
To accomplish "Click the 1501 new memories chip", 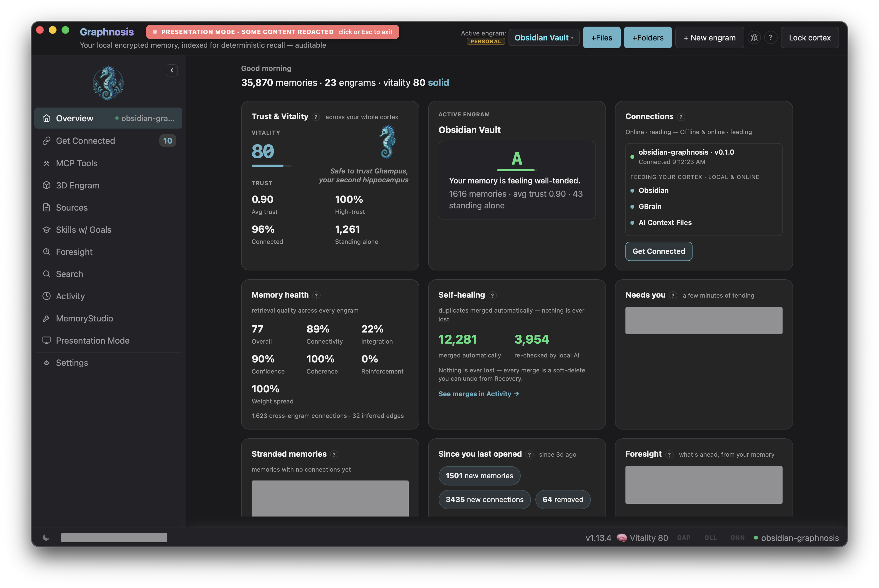I will [x=479, y=475].
